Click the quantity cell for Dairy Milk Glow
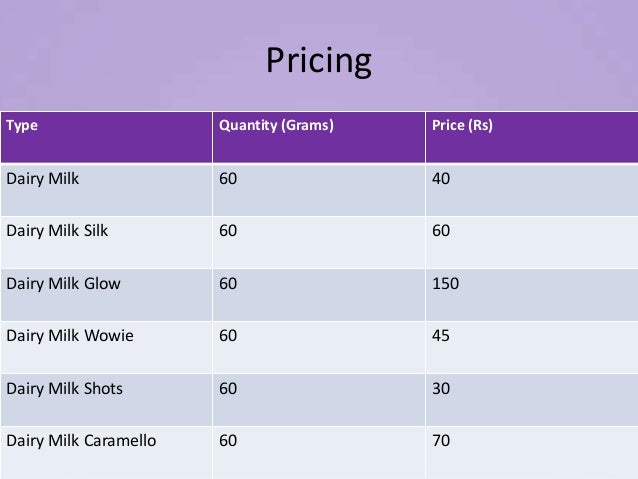Screen dimensions: 638x479 228,283
